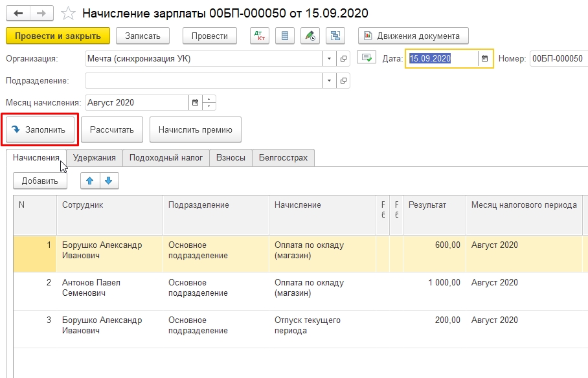Image resolution: width=588 pixels, height=378 pixels.
Task: Click the Заполнить button
Action: tap(40, 129)
